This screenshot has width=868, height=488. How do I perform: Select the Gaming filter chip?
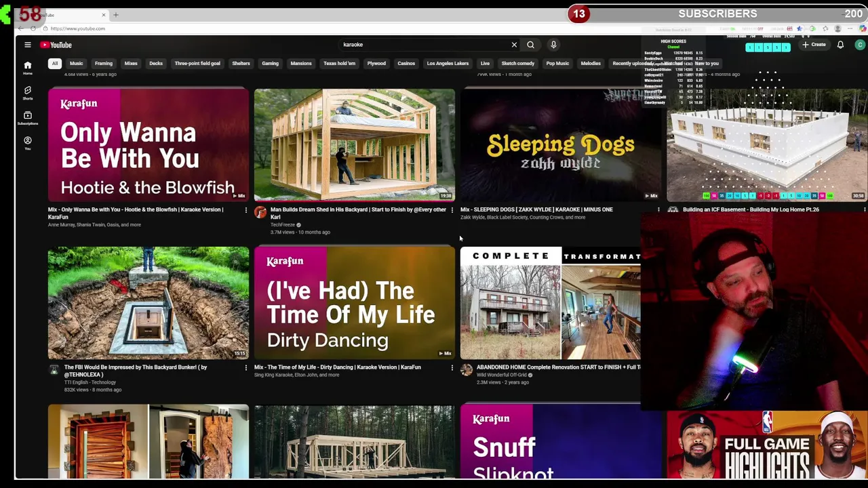coord(270,63)
